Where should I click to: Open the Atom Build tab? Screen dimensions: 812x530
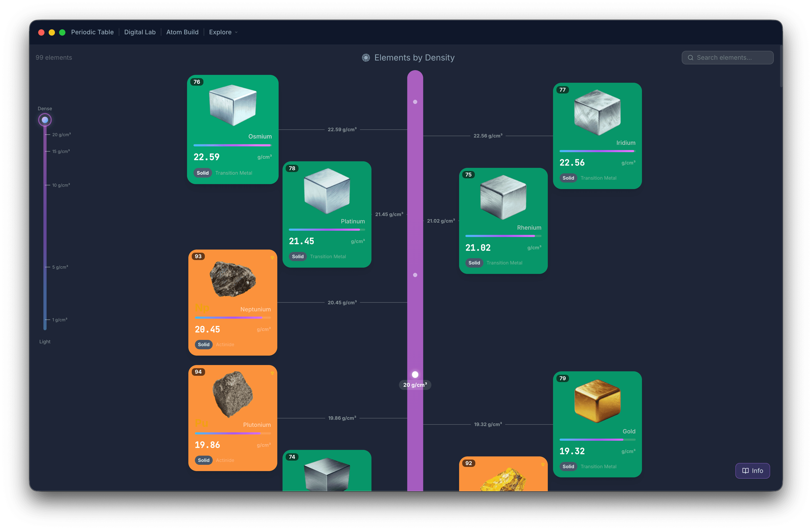click(182, 32)
